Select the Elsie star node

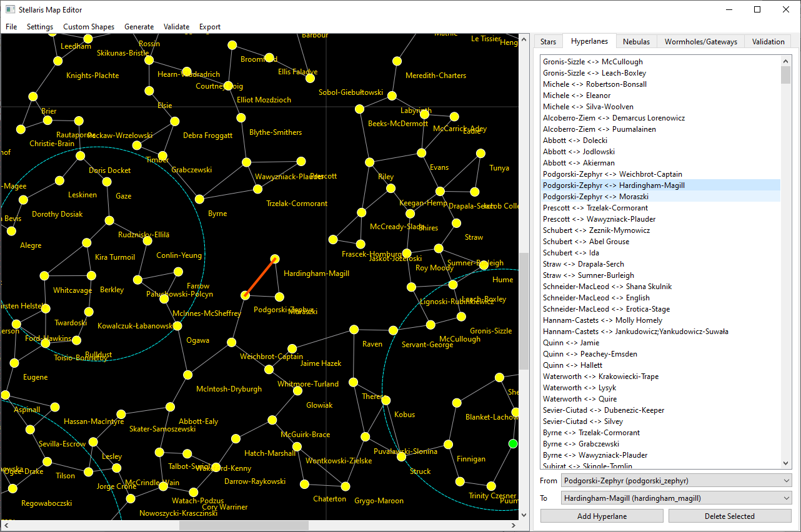[149, 91]
